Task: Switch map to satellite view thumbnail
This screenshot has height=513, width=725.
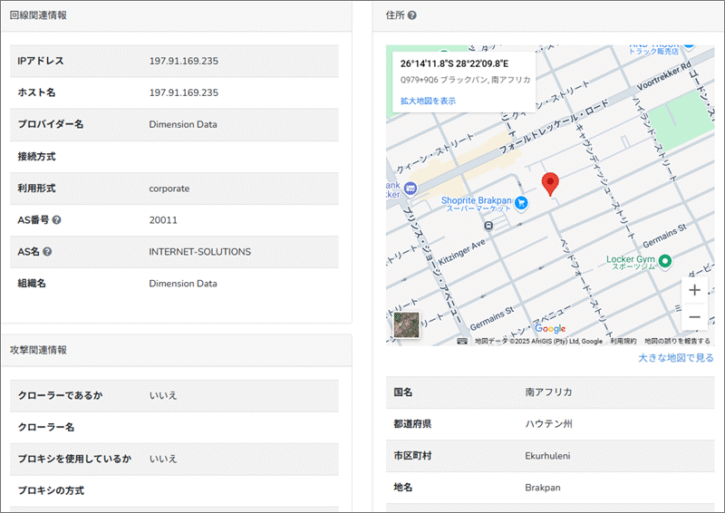Action: 406,325
